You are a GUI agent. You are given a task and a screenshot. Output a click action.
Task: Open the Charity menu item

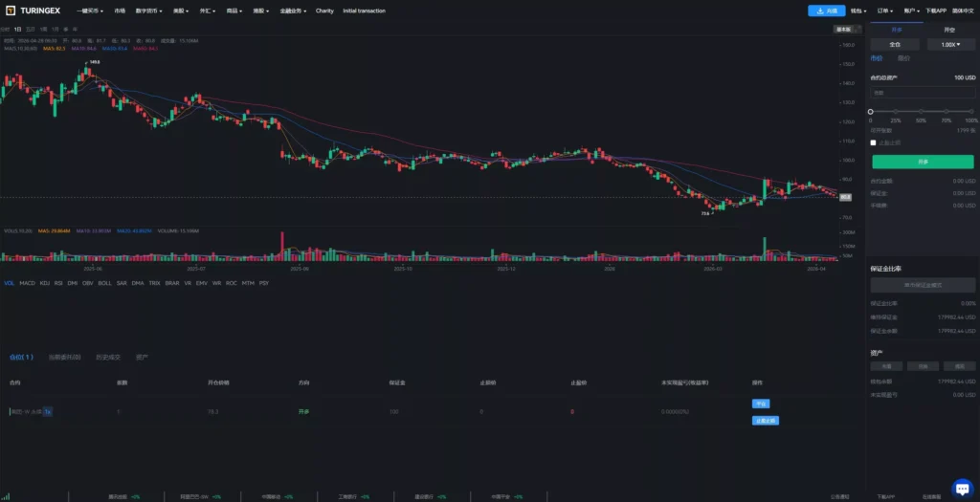coord(324,11)
